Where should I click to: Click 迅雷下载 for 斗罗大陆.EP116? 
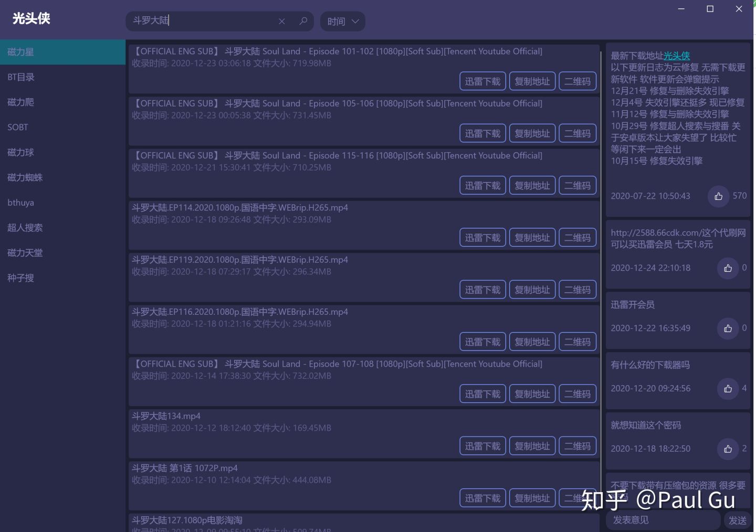482,342
